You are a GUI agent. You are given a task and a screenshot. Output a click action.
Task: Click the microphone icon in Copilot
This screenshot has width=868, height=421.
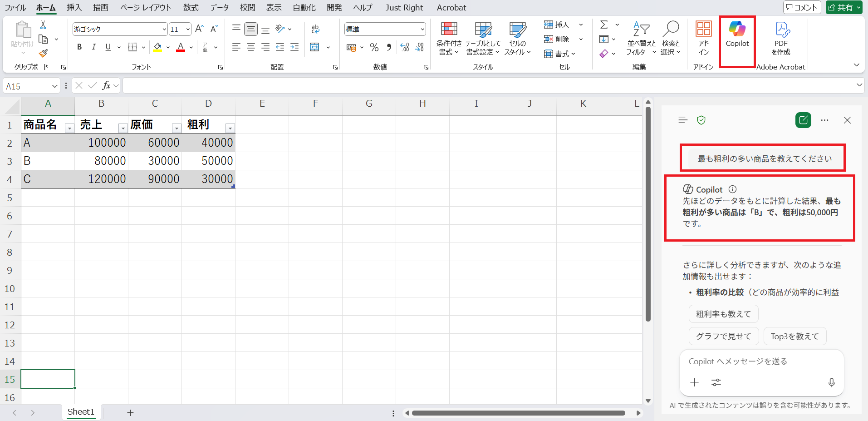[831, 382]
